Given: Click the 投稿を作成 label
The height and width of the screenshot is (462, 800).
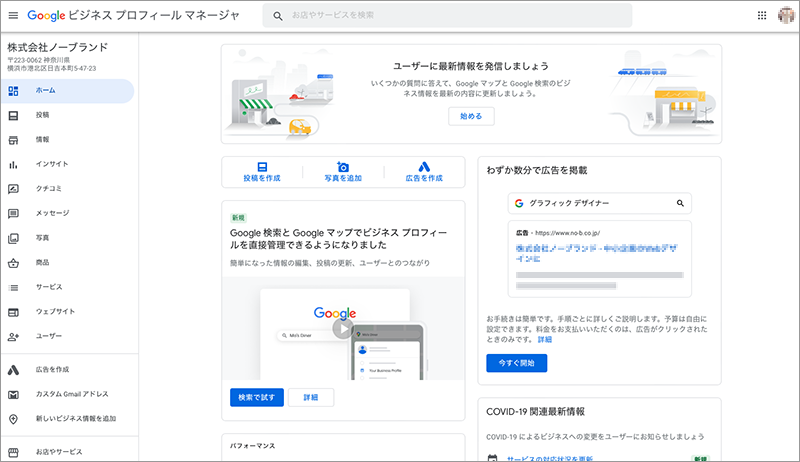Looking at the screenshot, I should tap(262, 178).
